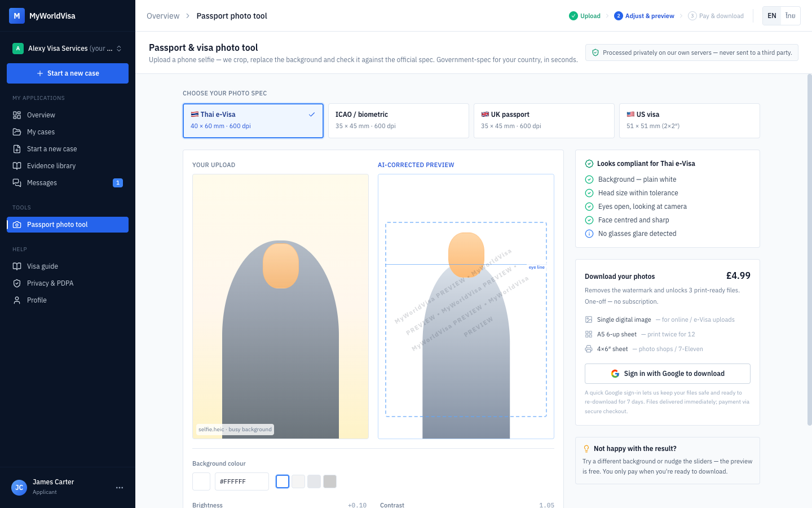Choose the off-white background swatch

(x=298, y=481)
